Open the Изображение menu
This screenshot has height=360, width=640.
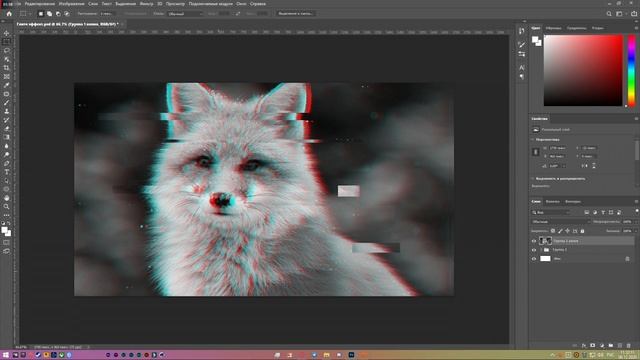[x=71, y=4]
